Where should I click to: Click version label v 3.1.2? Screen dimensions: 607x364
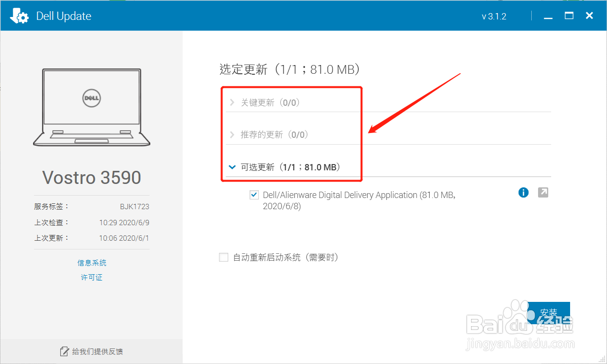(494, 17)
